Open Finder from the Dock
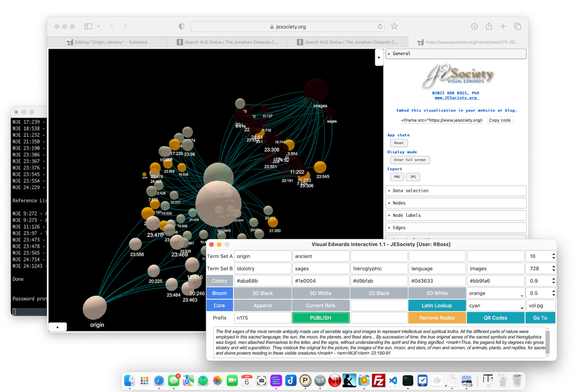The width and height of the screenshot is (578, 392). tap(129, 381)
